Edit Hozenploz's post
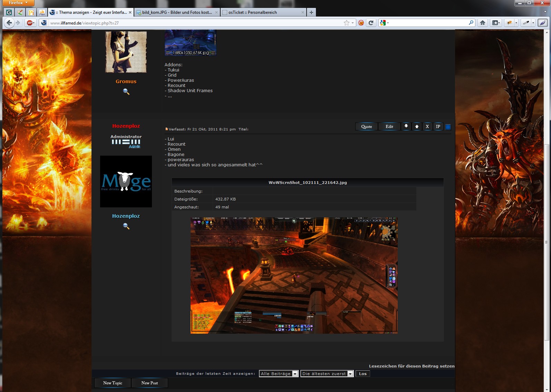Image resolution: width=551 pixels, height=392 pixels. coord(389,126)
